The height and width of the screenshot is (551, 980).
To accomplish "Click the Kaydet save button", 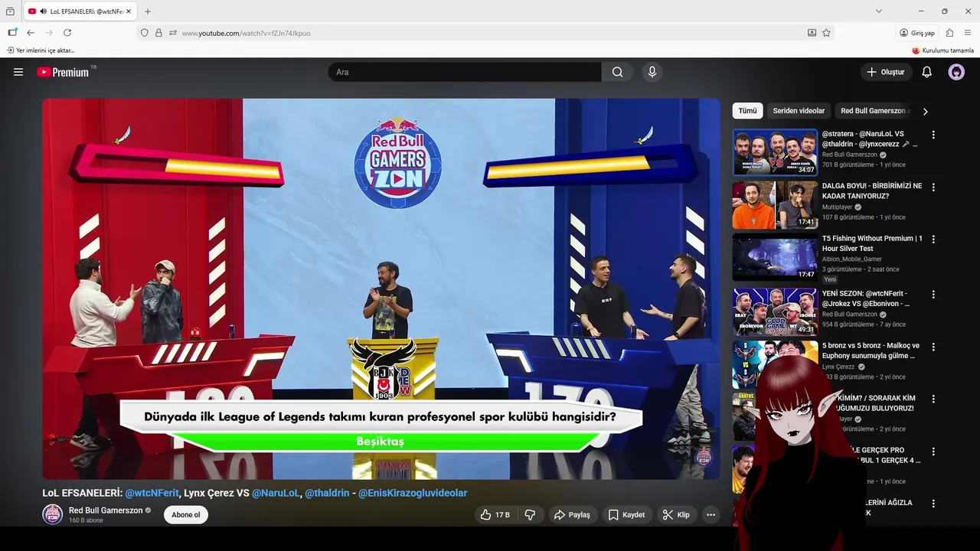I will pyautogui.click(x=626, y=515).
